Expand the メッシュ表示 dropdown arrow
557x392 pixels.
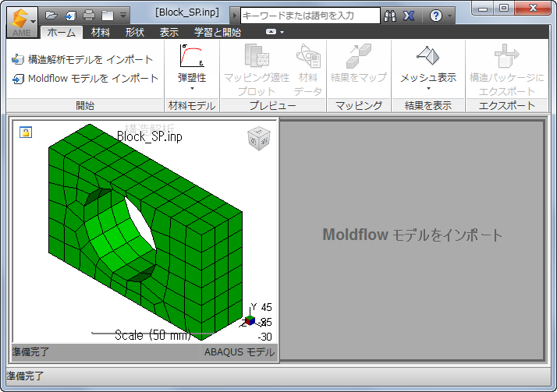(428, 88)
